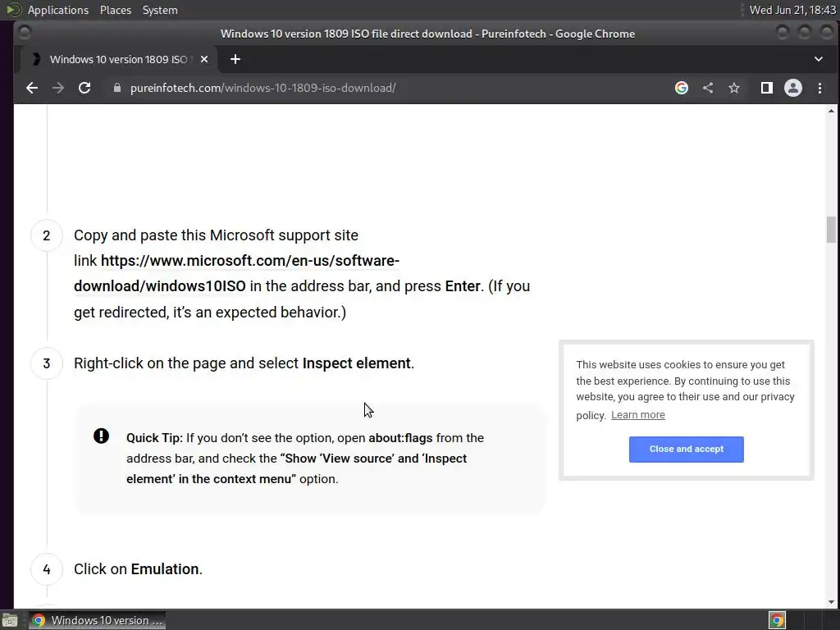Open the Applications menu
Screen dimensions: 840x630
point(58,10)
